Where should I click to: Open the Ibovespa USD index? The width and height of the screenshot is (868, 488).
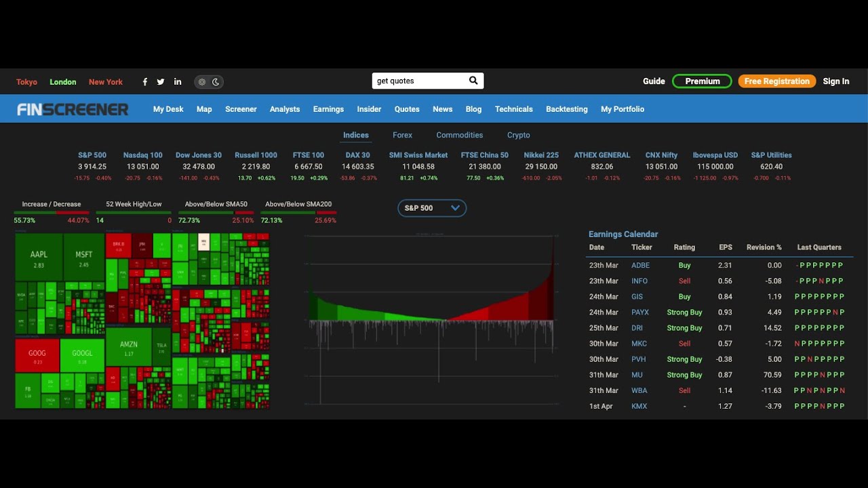tap(715, 155)
